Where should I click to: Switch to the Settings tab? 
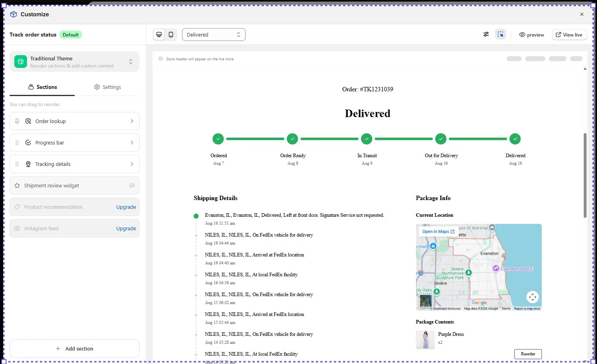pos(107,87)
